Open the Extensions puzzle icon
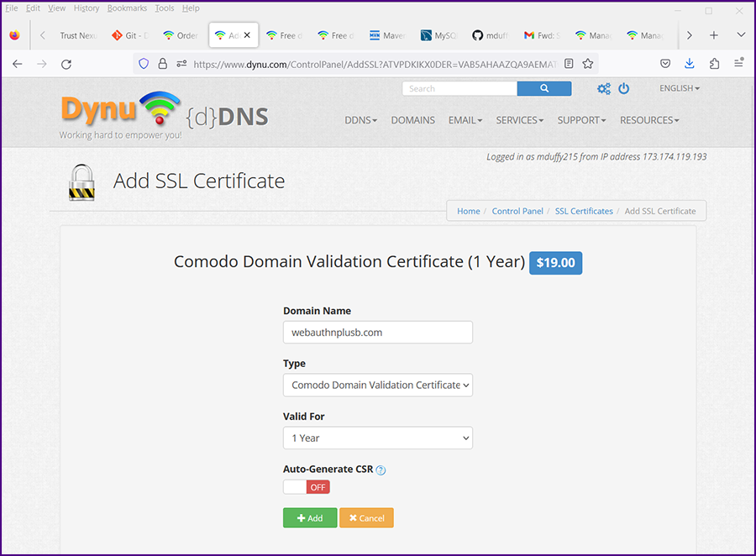Screen dimensions: 756x556 pos(715,64)
